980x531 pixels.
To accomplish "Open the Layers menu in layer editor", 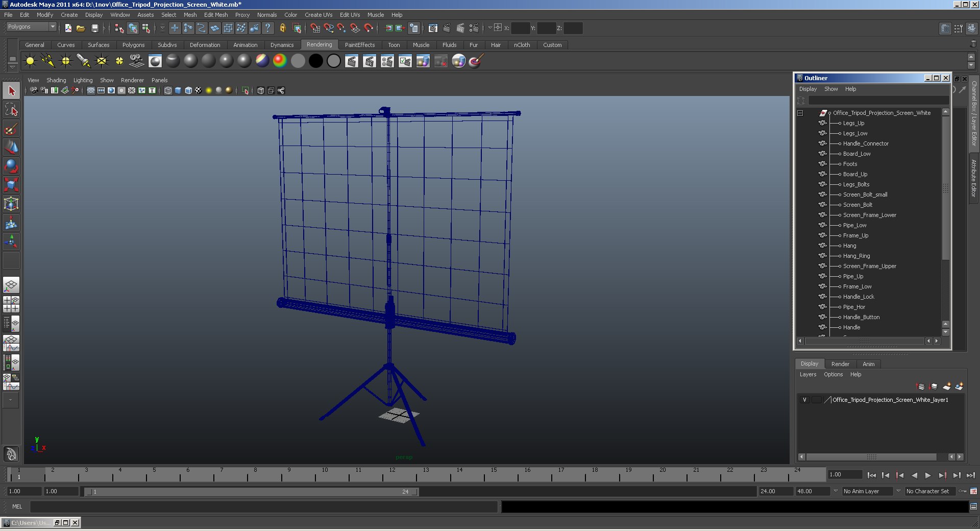I will coord(807,374).
